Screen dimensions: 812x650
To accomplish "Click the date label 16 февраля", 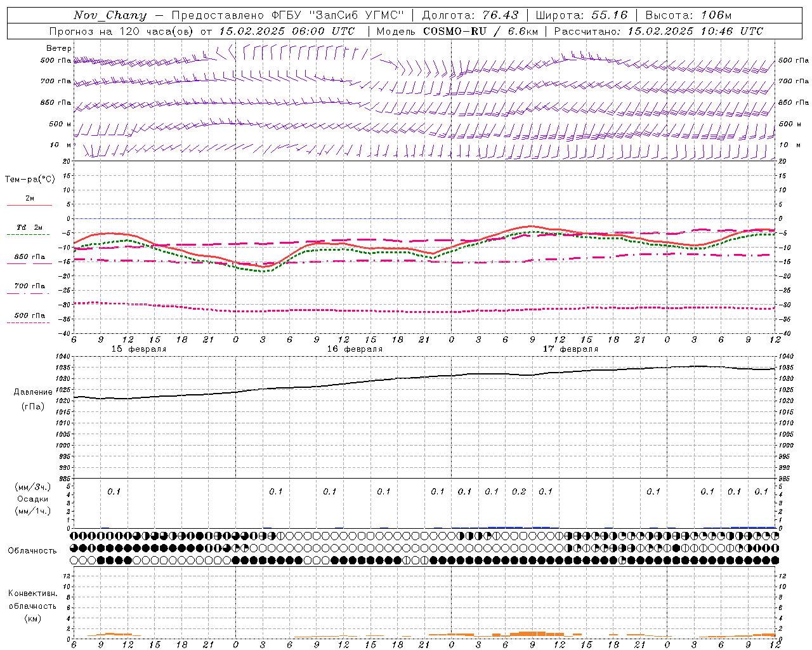I will coord(355,349).
